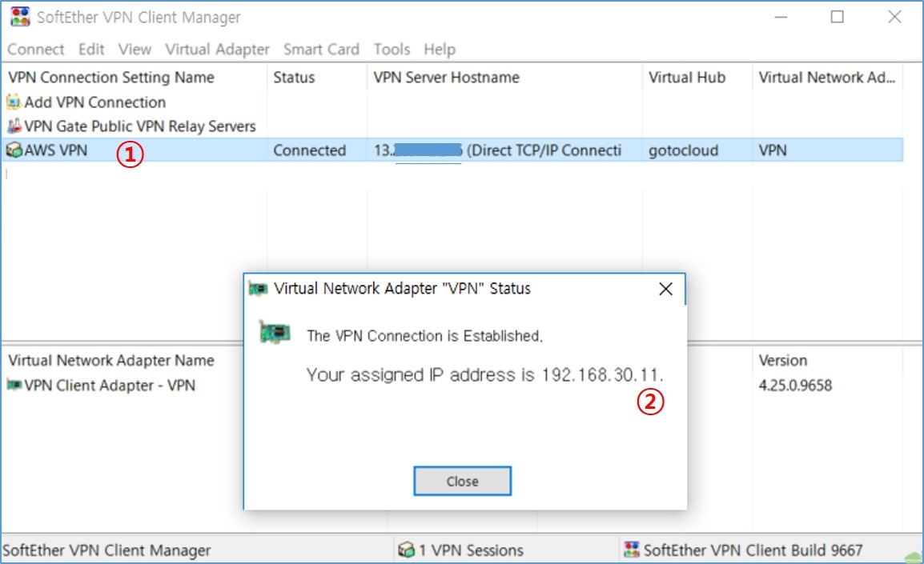This screenshot has height=564, width=924.
Task: Click the VPN Sessions status bar icon
Action: (406, 550)
